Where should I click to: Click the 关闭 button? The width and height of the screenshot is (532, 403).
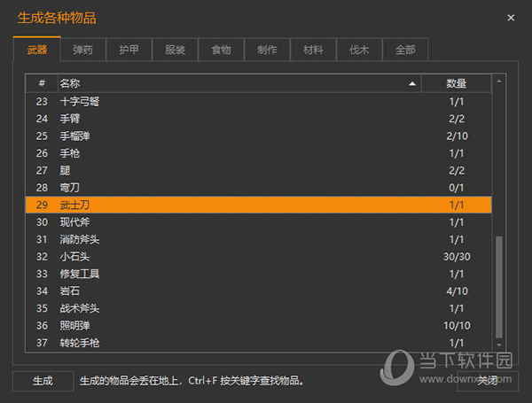pos(488,381)
